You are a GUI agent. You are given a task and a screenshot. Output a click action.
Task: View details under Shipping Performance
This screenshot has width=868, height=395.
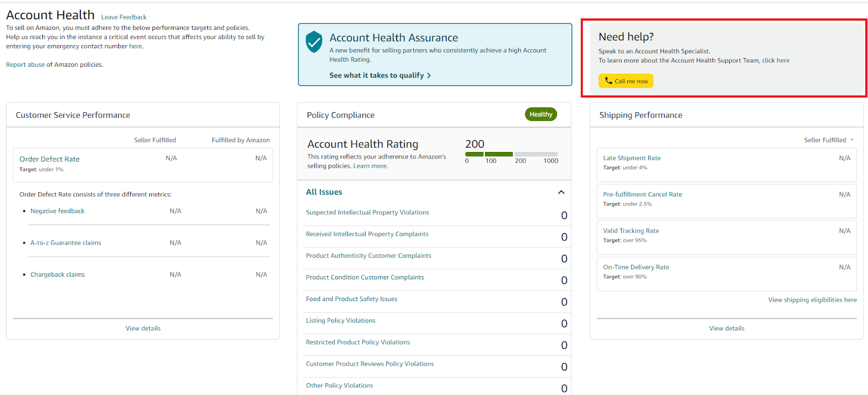tap(727, 328)
